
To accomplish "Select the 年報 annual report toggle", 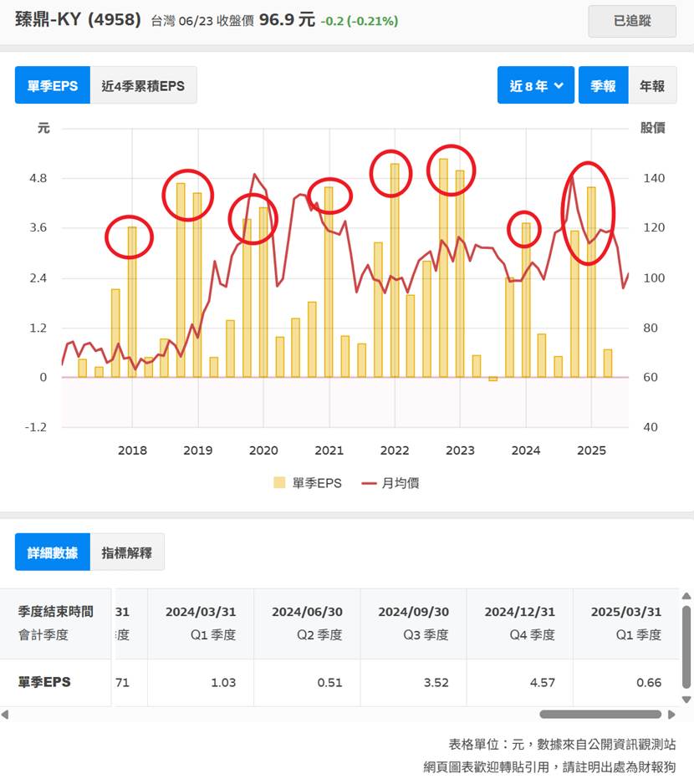I will [x=652, y=85].
